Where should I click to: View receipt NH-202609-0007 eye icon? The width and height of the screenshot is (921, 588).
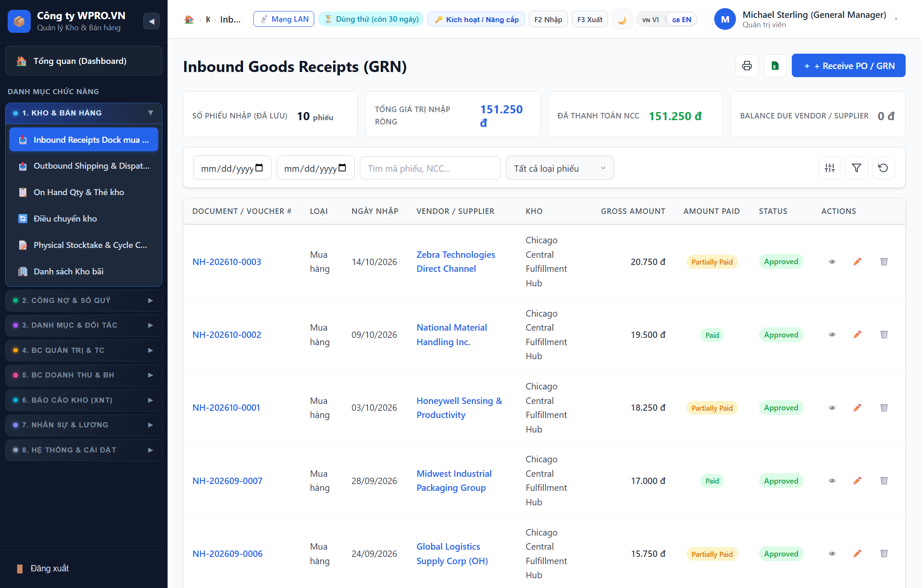tap(832, 481)
